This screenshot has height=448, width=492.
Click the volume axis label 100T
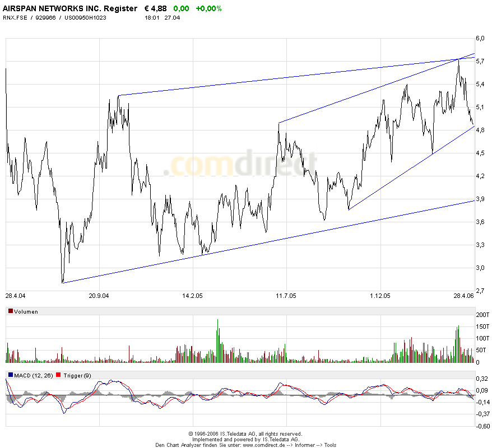(482, 338)
